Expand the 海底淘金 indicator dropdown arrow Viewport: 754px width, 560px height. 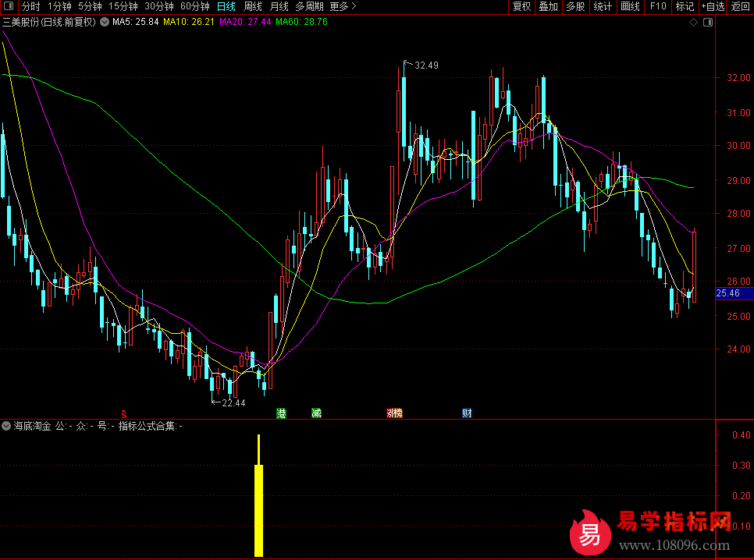point(7,427)
